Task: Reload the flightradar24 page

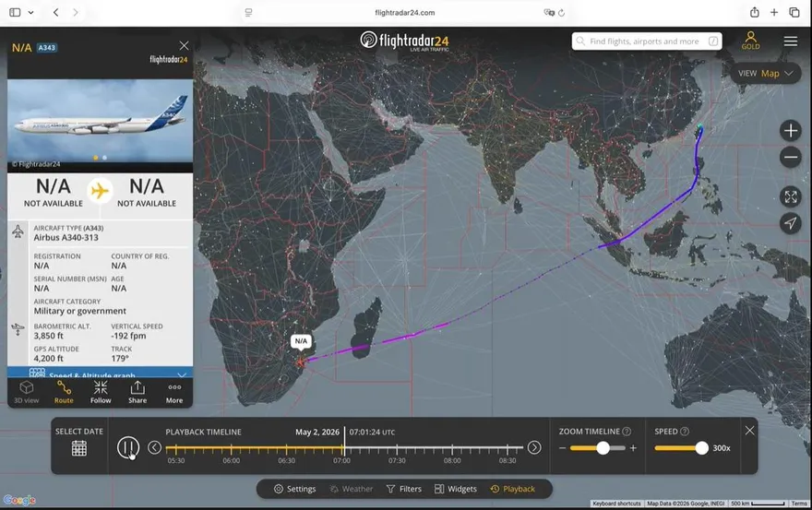Action: point(562,12)
